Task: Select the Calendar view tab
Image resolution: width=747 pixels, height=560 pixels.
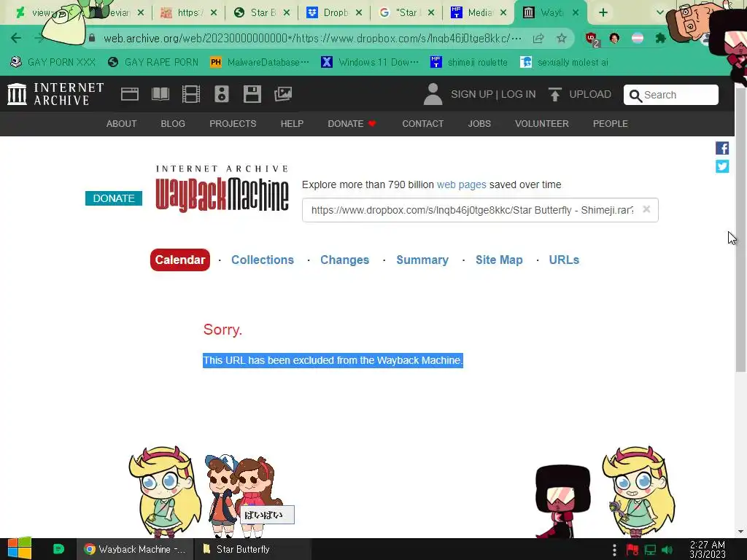Action: pos(180,260)
